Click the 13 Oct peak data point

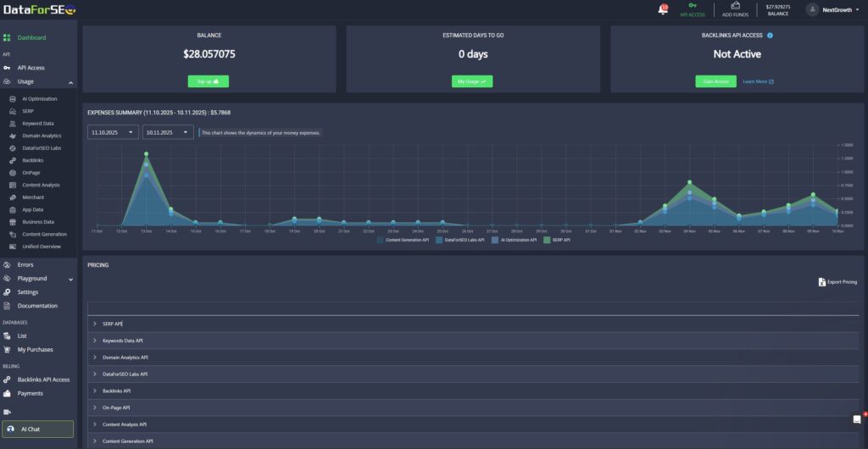(146, 154)
